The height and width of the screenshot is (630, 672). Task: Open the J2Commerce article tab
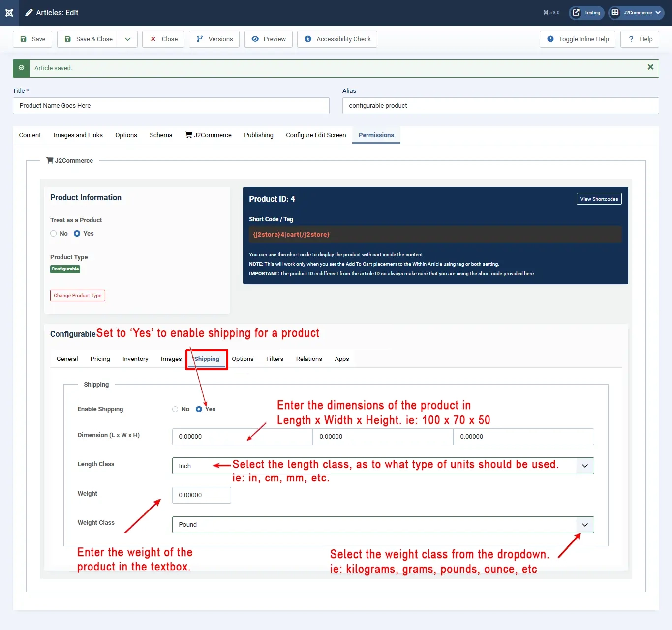pyautogui.click(x=209, y=135)
